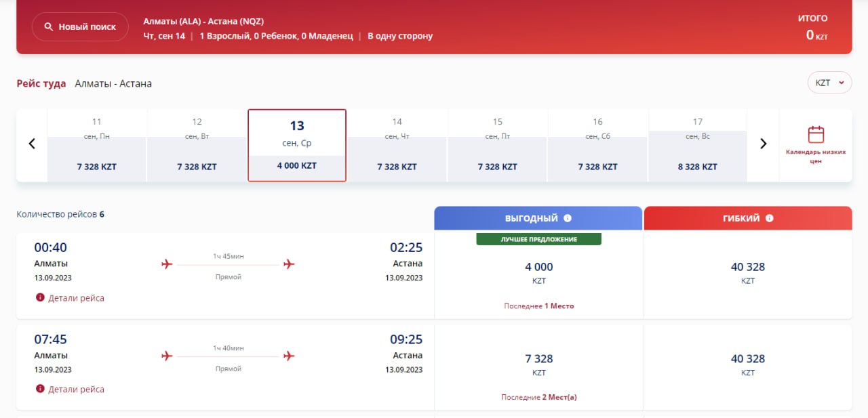Open the low price calendar icon
This screenshot has height=418, width=868.
(x=816, y=134)
